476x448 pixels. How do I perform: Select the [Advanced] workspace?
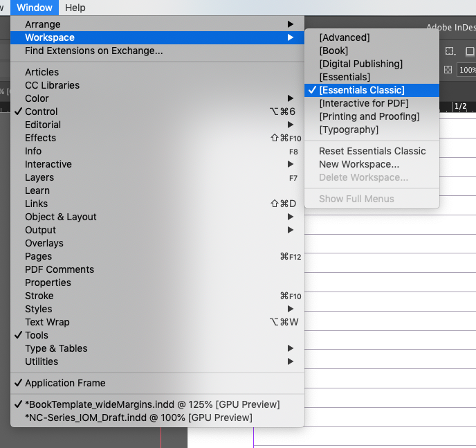tap(372, 37)
